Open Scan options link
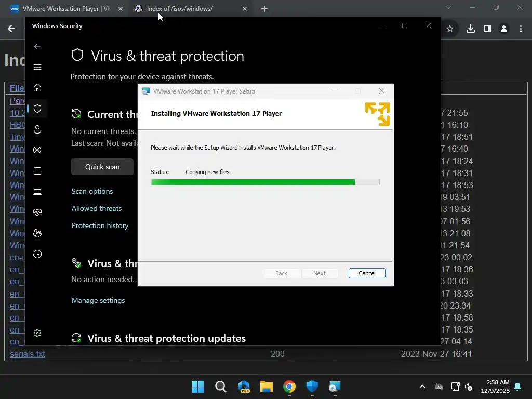This screenshot has height=399, width=532. point(92,191)
